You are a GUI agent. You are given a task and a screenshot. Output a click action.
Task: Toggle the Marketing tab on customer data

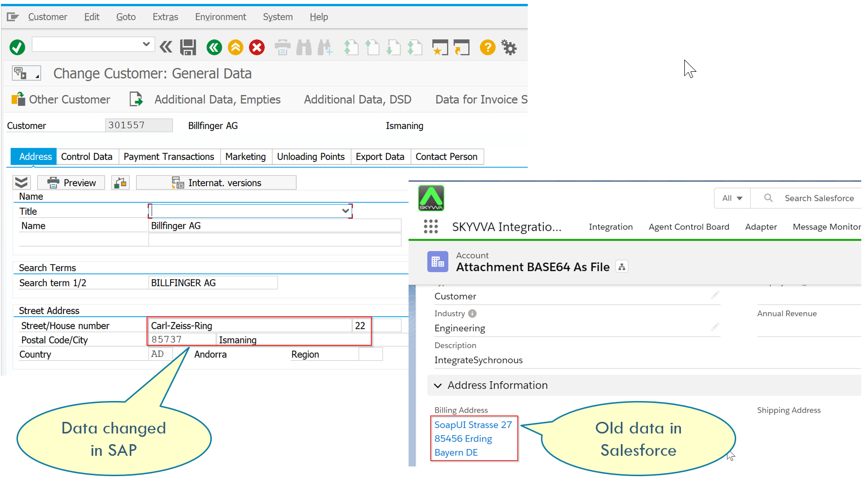(x=246, y=156)
